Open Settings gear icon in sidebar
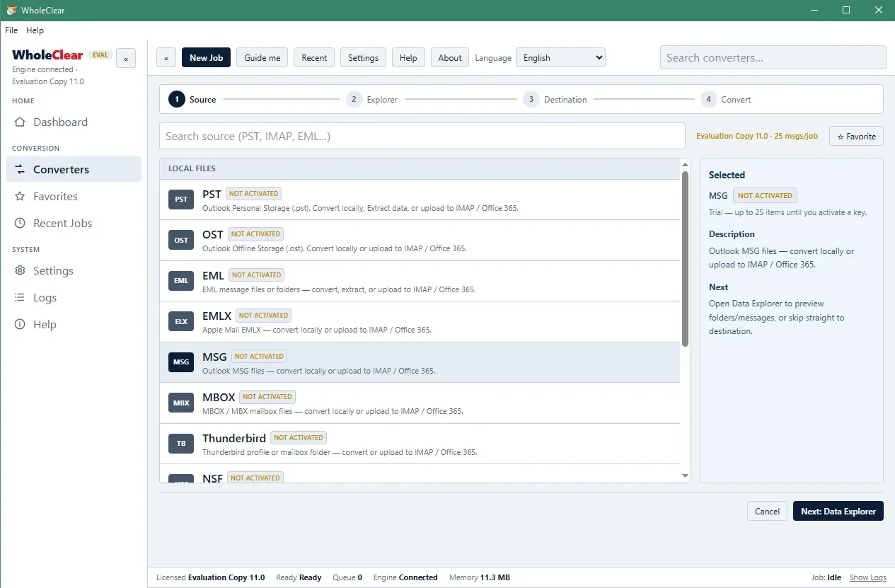This screenshot has height=588, width=895. [20, 271]
